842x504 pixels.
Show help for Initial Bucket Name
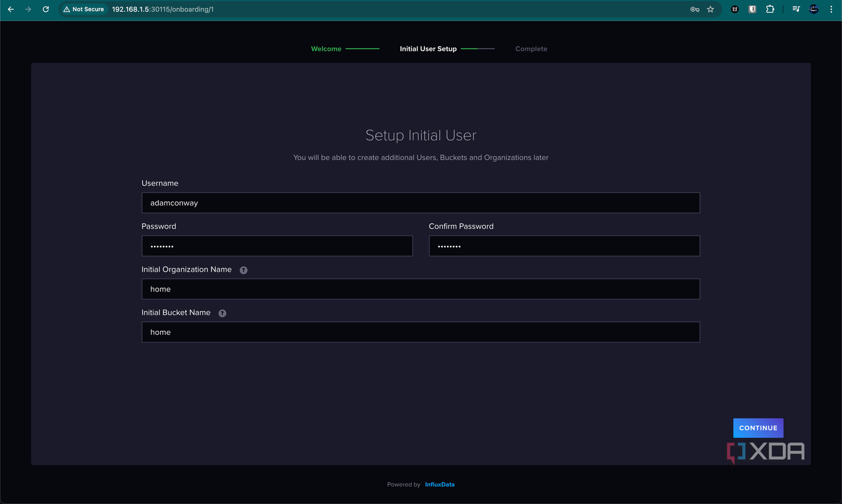click(x=222, y=313)
